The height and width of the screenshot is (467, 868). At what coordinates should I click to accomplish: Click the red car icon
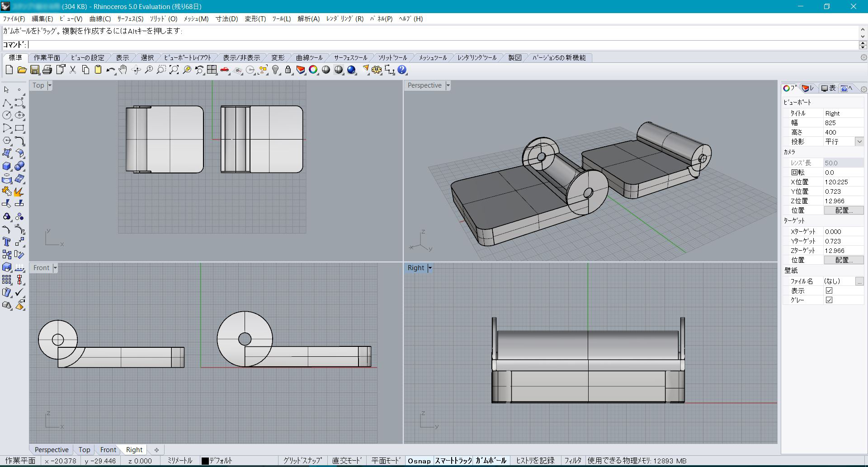[x=225, y=70]
